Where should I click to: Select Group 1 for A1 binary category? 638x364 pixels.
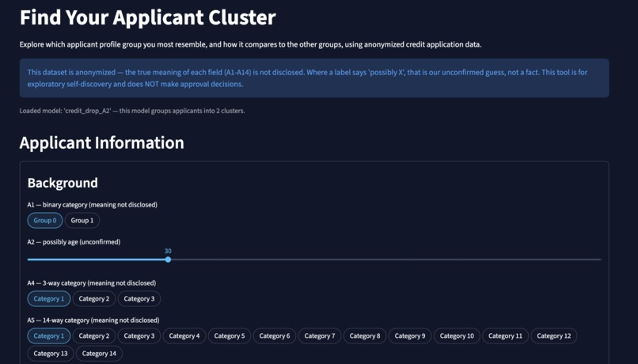pyautogui.click(x=82, y=221)
